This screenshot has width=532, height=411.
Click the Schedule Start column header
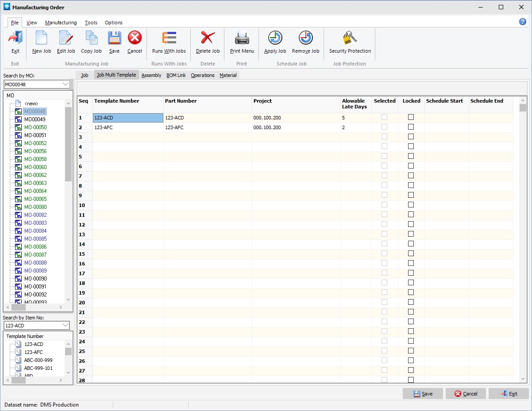pos(447,104)
